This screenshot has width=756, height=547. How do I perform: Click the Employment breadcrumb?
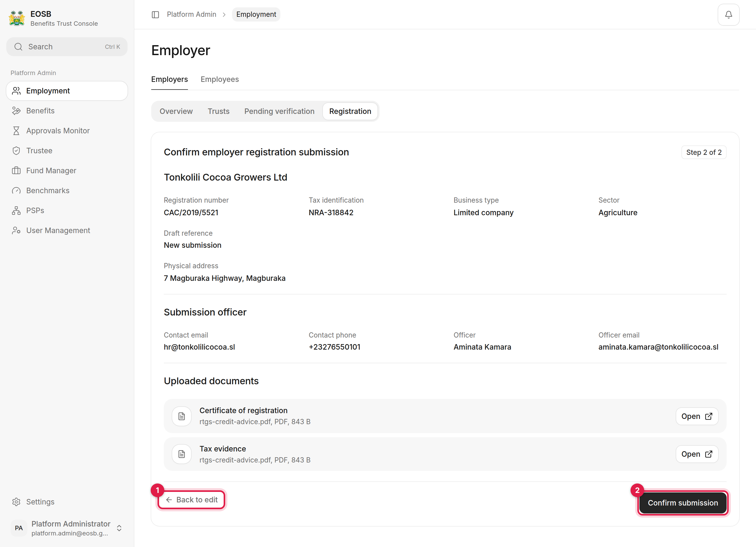(x=256, y=14)
